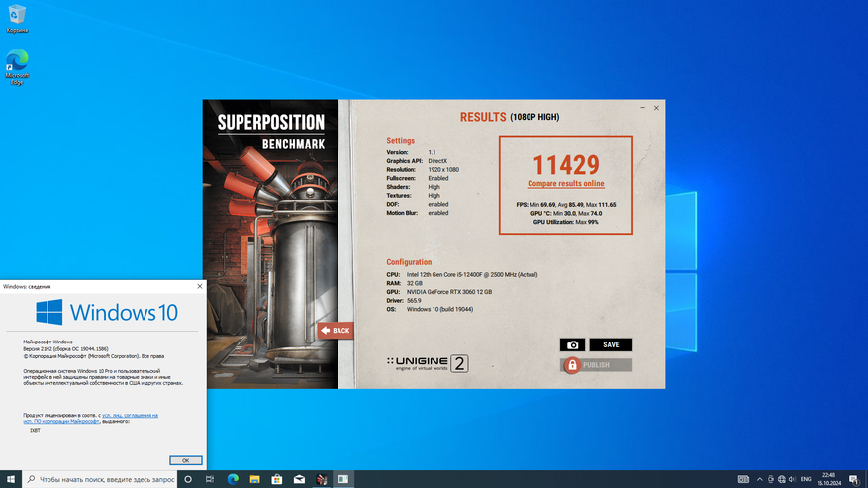Open Cortana circle button on taskbar
868x488 pixels.
click(188, 479)
